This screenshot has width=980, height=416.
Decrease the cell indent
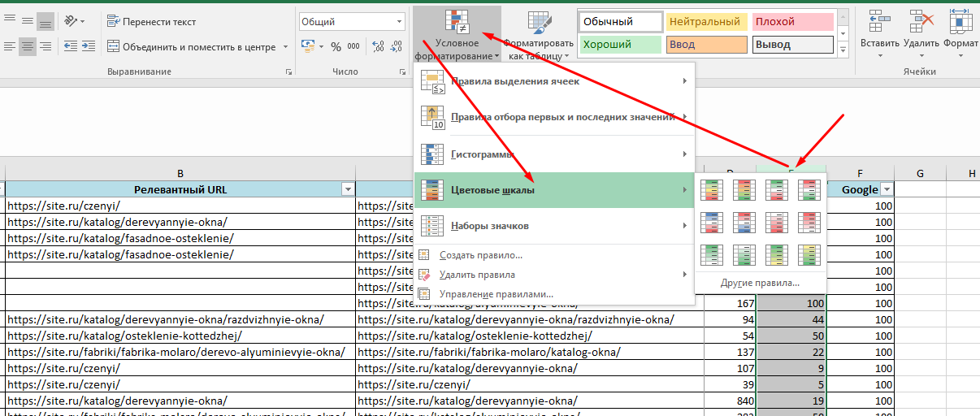pyautogui.click(x=70, y=46)
